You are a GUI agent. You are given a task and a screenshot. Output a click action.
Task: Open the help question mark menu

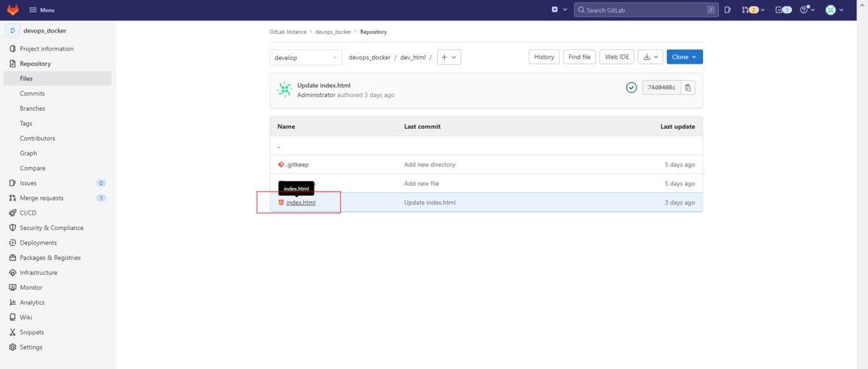(807, 10)
